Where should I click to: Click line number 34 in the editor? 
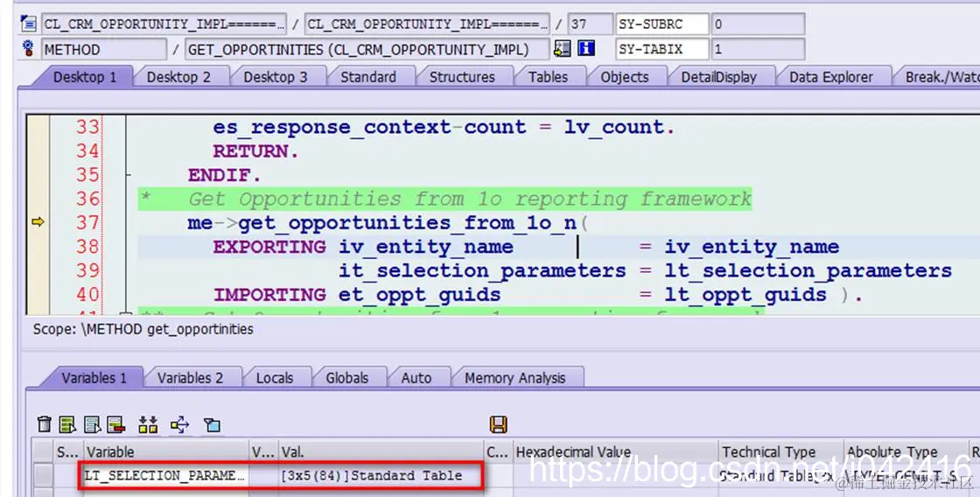point(87,150)
